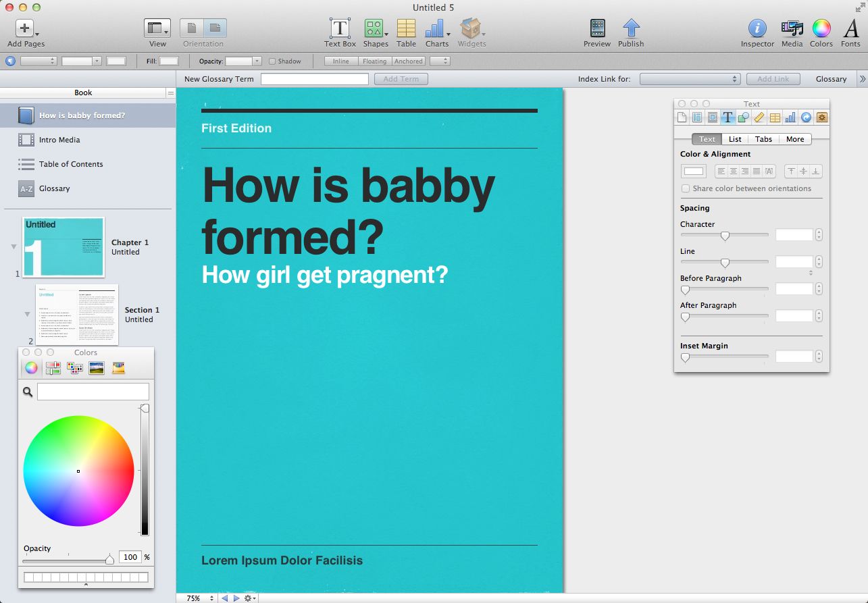Open the Media browser
The image size is (868, 603).
click(792, 28)
